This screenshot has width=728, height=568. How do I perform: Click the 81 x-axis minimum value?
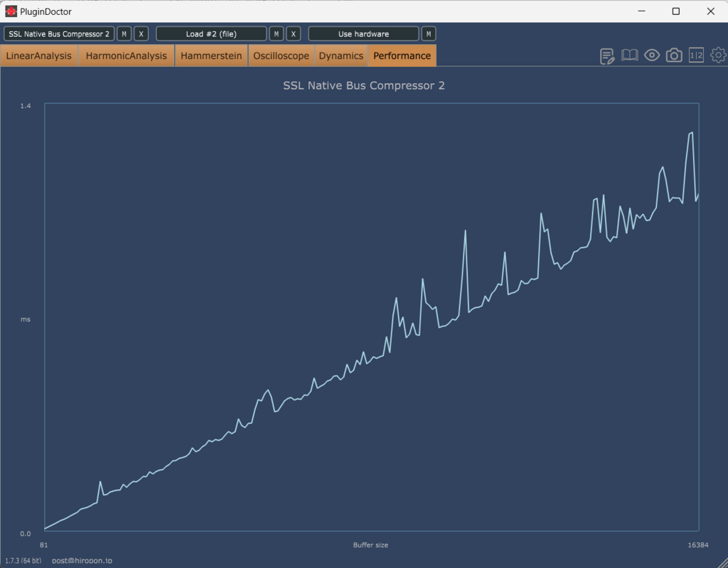coord(43,545)
